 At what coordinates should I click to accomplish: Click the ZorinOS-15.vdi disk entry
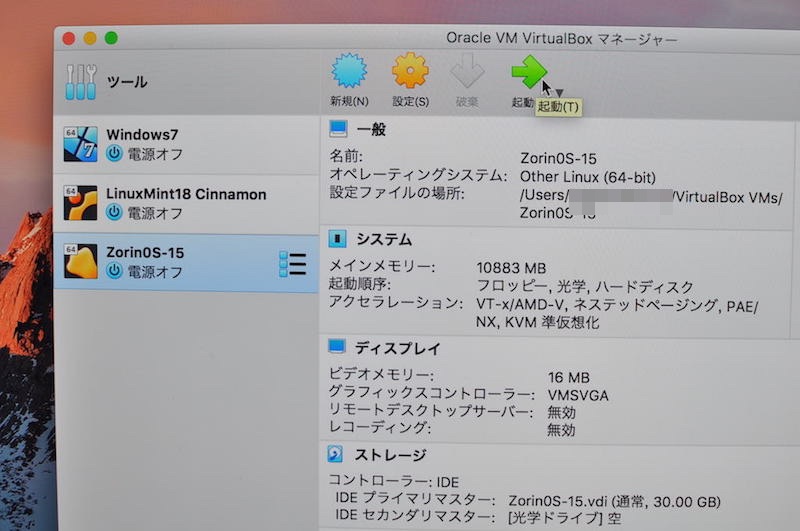(614, 501)
